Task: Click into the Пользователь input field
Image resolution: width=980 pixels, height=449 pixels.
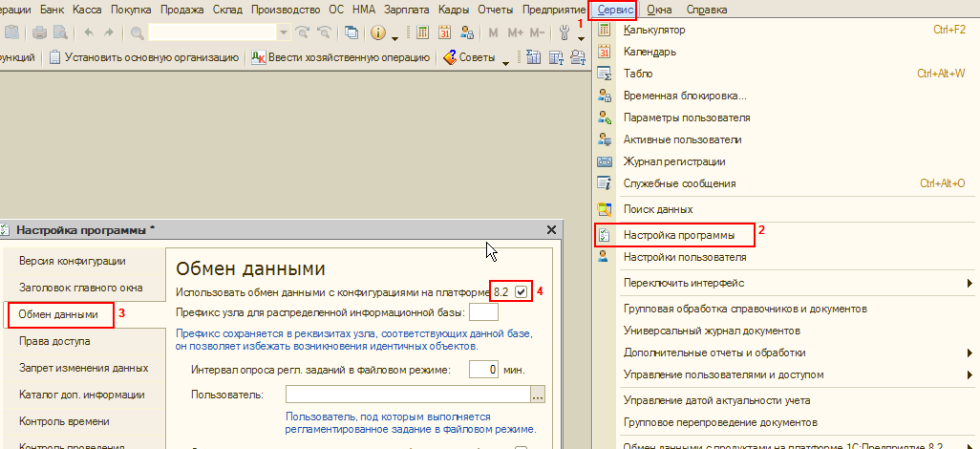Action: 408,395
